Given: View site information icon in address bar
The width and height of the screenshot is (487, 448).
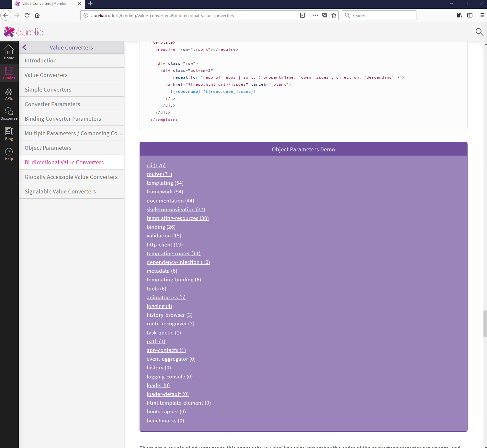Looking at the screenshot, I should [x=86, y=15].
